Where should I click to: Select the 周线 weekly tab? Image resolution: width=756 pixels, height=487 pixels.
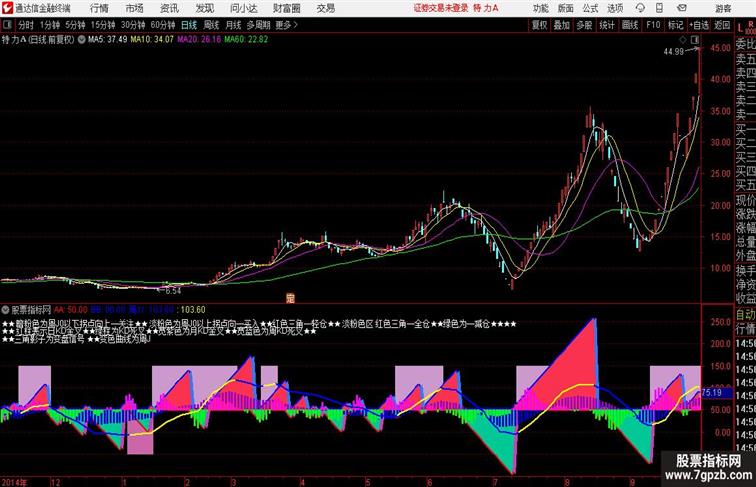point(211,25)
